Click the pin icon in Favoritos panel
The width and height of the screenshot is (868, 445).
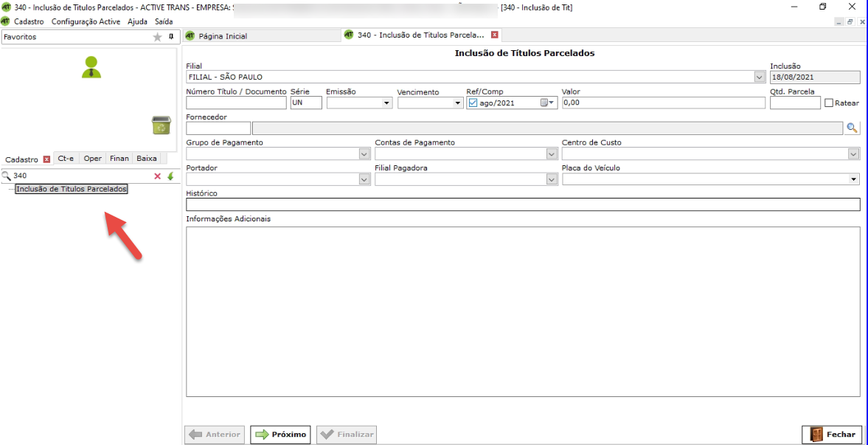(x=170, y=37)
